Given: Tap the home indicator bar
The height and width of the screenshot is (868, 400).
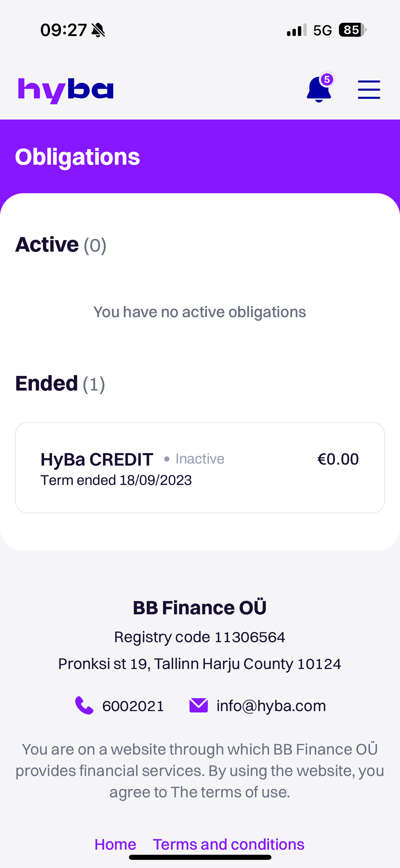Looking at the screenshot, I should tap(200, 857).
